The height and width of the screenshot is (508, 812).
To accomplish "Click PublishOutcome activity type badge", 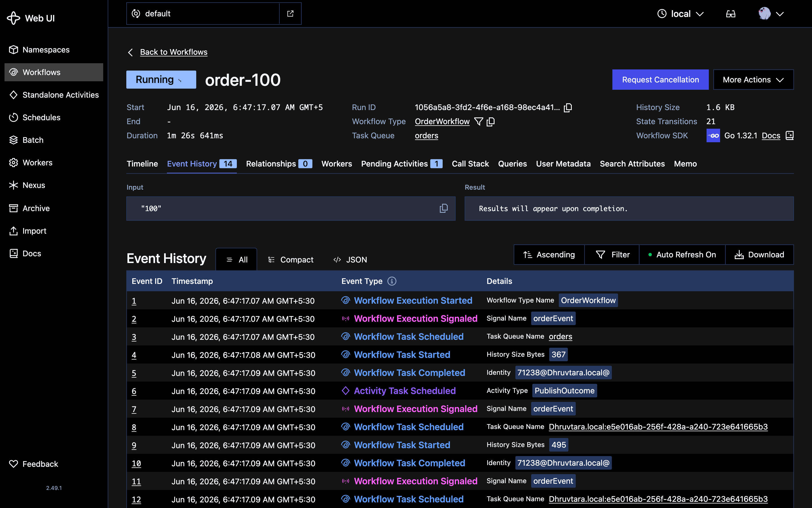I will pos(564,391).
